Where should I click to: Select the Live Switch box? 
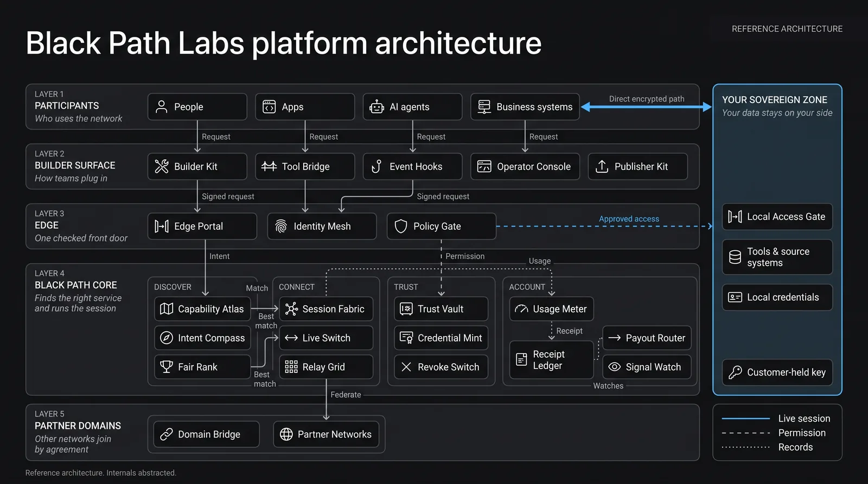pyautogui.click(x=326, y=338)
